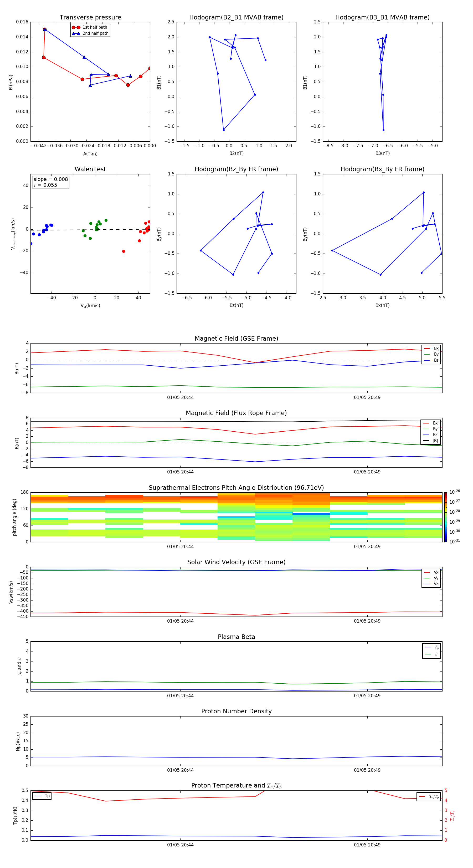473x868 pixels.
Task: Click the 'B2(nT)' x-axis label
Action: coord(236,153)
